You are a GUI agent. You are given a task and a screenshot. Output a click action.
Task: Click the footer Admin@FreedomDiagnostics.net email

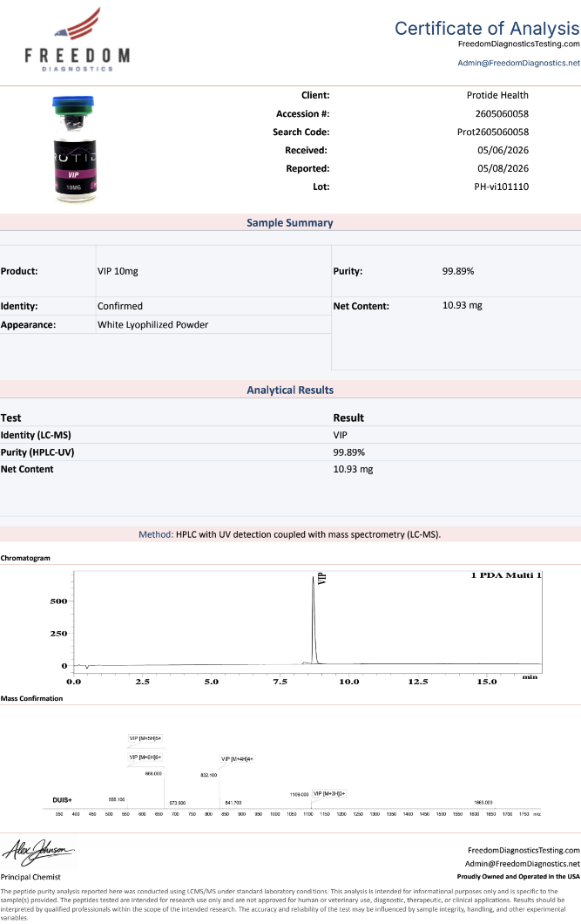523,864
